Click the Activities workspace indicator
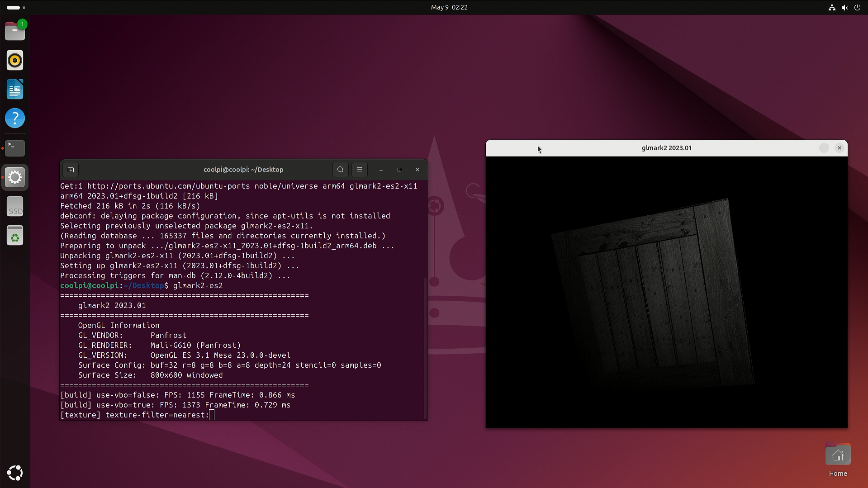The height and width of the screenshot is (488, 868). 16,7
